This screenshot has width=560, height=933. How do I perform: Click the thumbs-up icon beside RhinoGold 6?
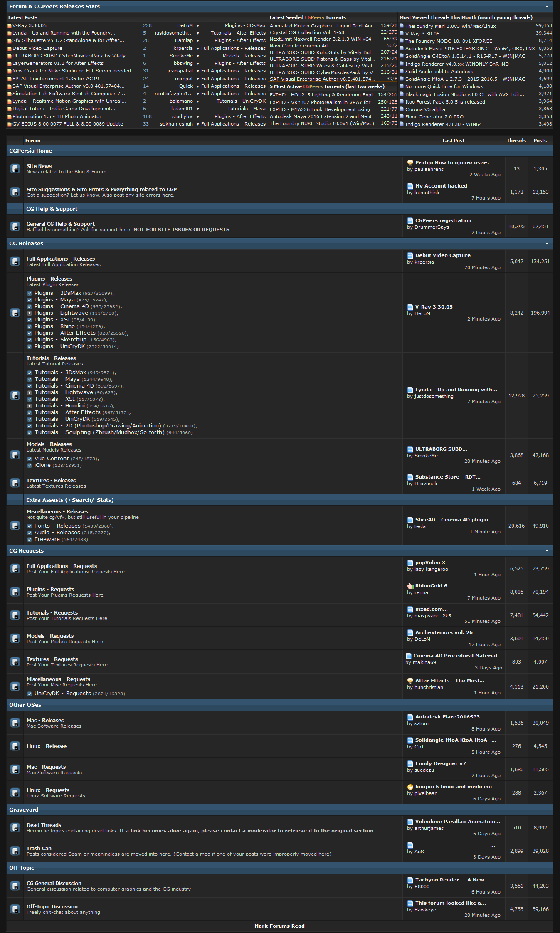point(410,586)
